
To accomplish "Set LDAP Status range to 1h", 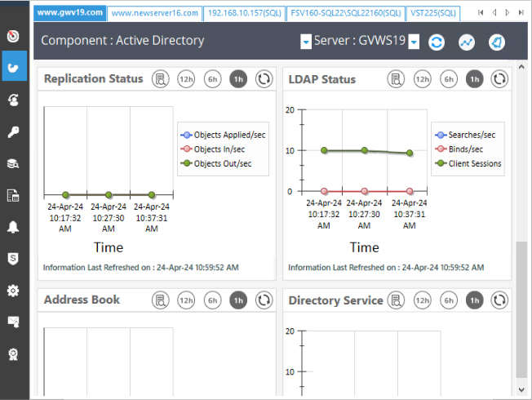I will pyautogui.click(x=474, y=79).
